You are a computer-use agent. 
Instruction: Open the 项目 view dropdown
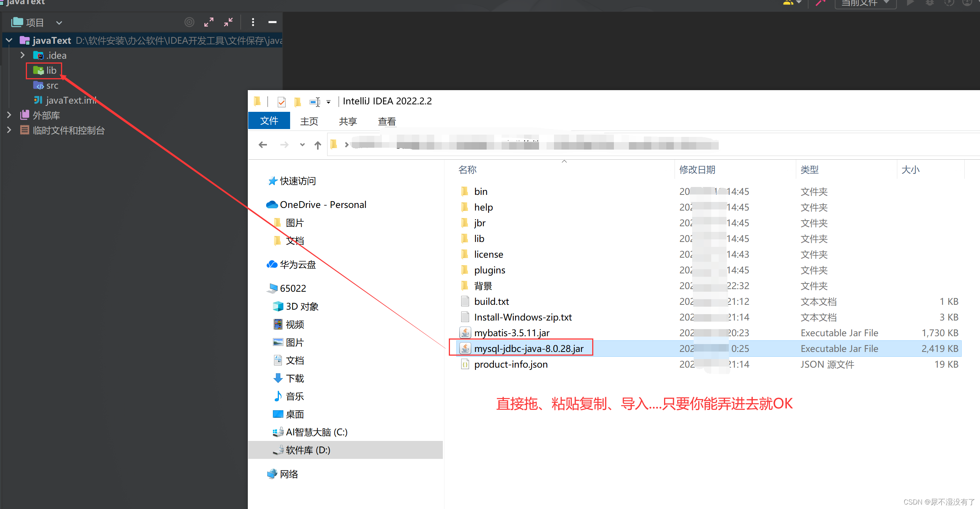click(x=59, y=23)
